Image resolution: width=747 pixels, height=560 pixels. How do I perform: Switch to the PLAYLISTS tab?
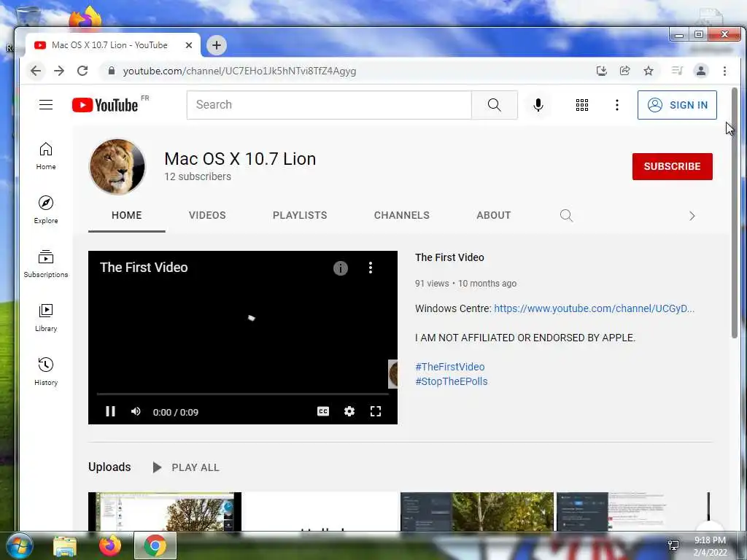300,215
